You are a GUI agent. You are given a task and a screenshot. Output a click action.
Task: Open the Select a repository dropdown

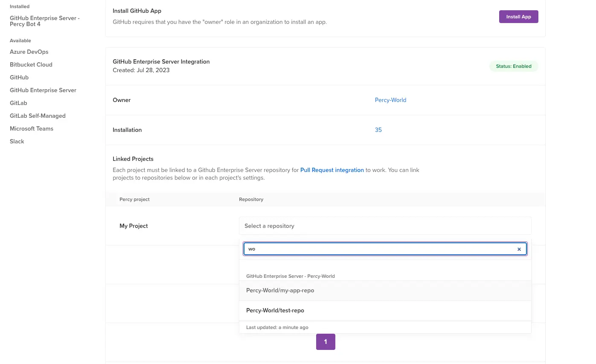385,226
